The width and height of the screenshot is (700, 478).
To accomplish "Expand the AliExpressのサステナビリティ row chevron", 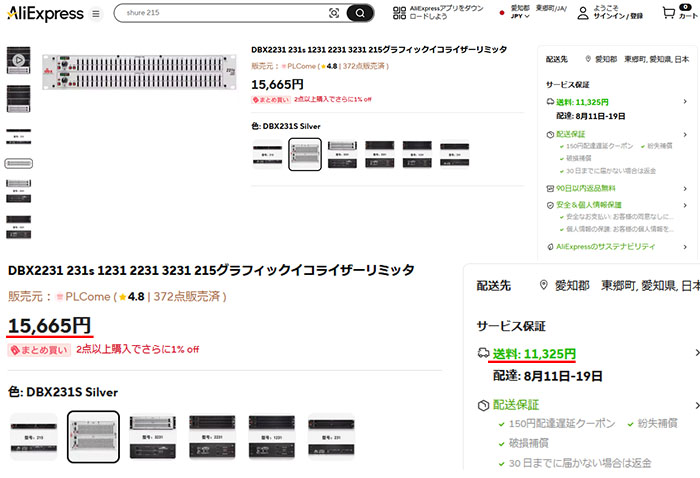I will [685, 246].
